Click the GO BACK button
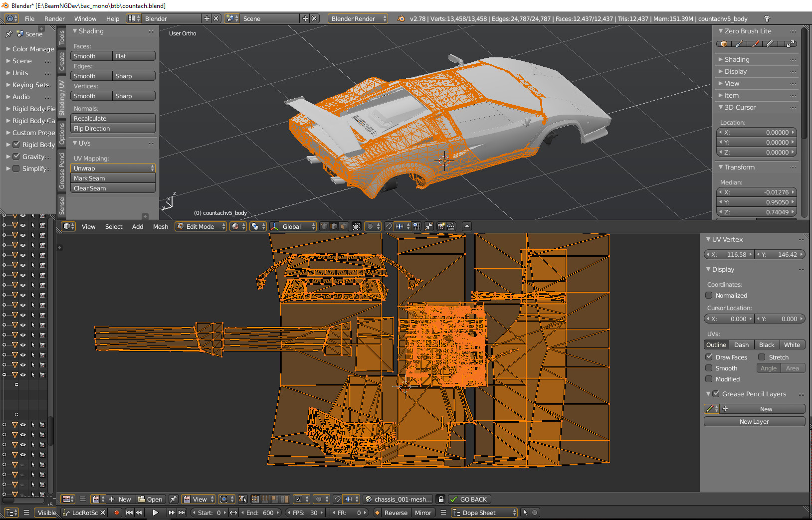This screenshot has height=520, width=812. (x=469, y=499)
